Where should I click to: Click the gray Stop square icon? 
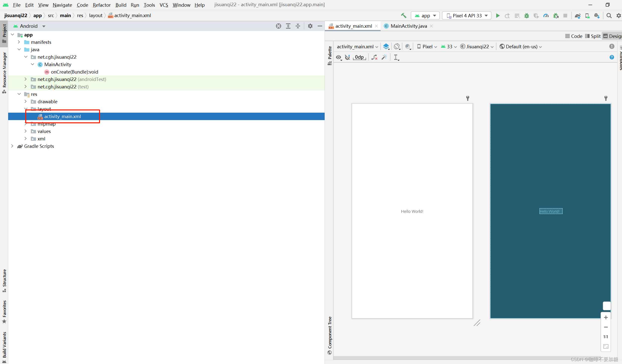pyautogui.click(x=565, y=16)
